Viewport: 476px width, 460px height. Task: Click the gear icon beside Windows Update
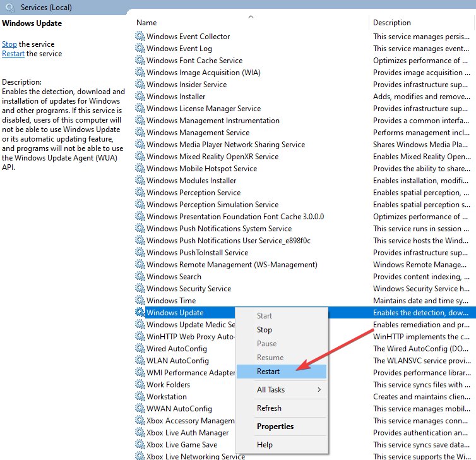140,312
